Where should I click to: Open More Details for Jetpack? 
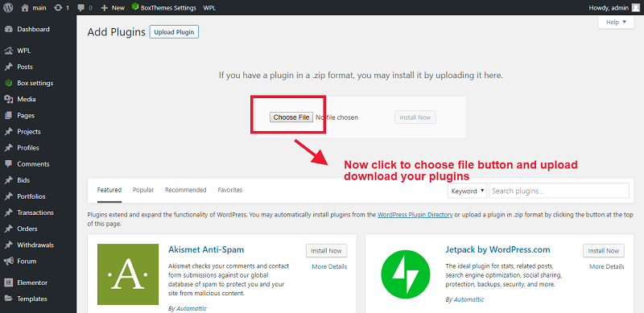(607, 266)
